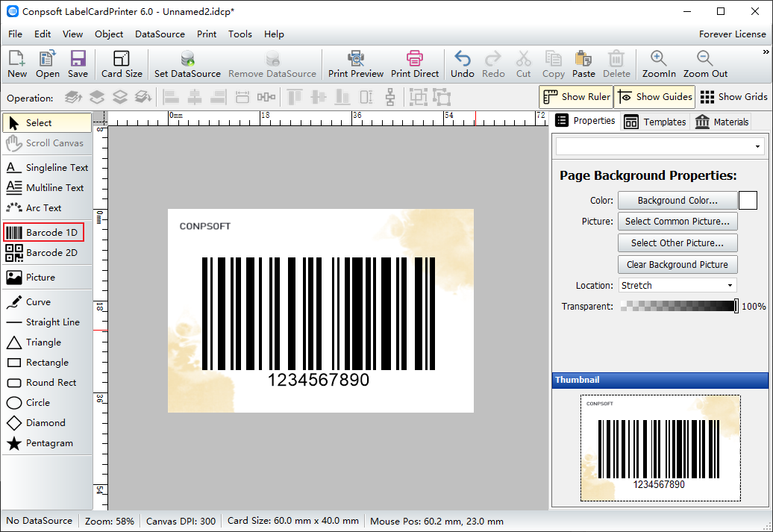Create a new label with New icon
Viewport: 773px width, 532px height.
pos(17,64)
